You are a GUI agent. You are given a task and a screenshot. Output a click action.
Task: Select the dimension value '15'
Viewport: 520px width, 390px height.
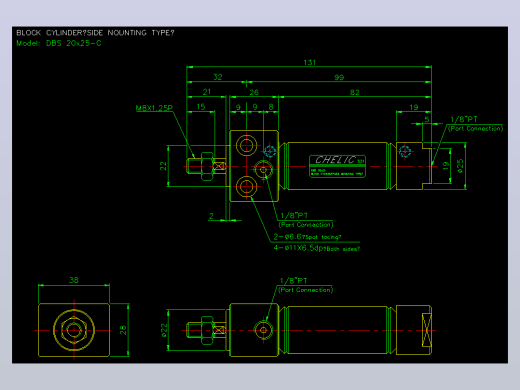tap(201, 107)
